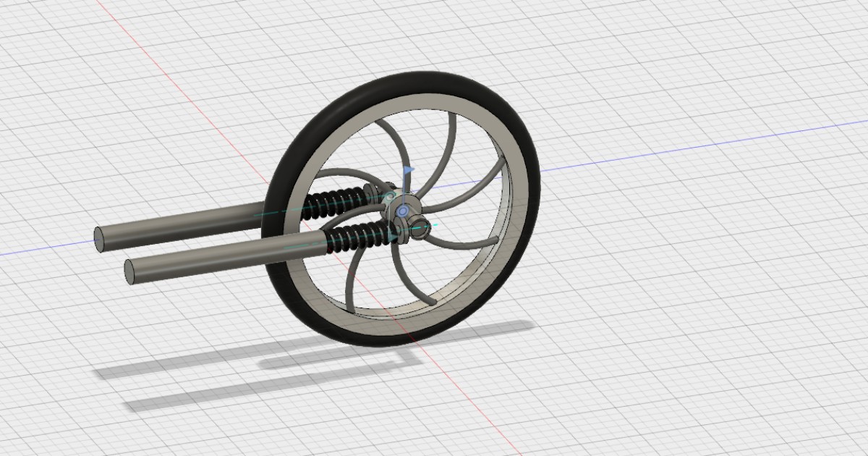Click the flat end of the left rod
The image size is (868, 456).
point(98,239)
